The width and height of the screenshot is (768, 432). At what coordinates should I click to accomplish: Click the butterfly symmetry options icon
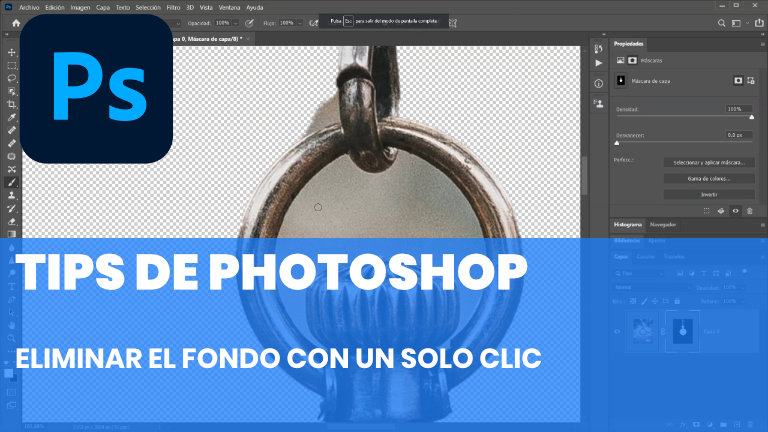453,23
